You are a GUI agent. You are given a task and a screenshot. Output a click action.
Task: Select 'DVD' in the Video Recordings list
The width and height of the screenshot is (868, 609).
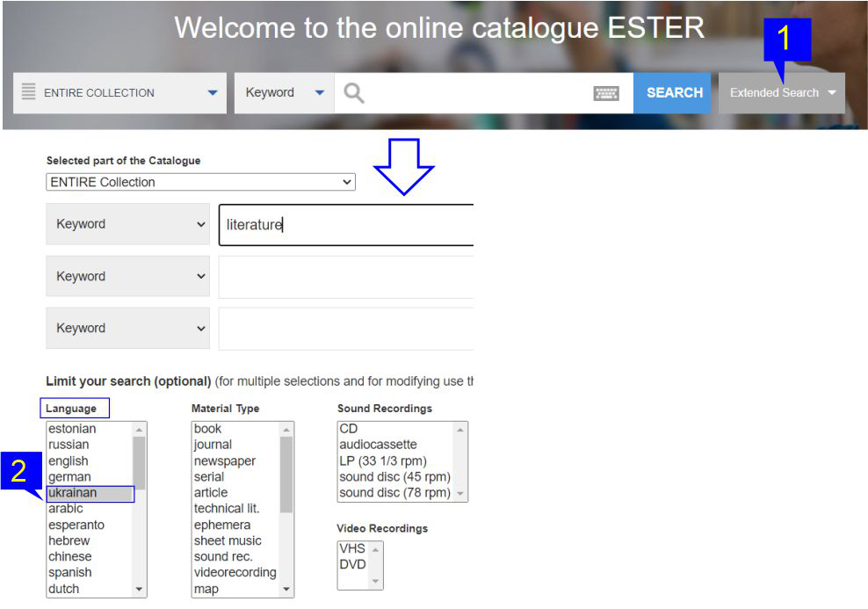352,565
